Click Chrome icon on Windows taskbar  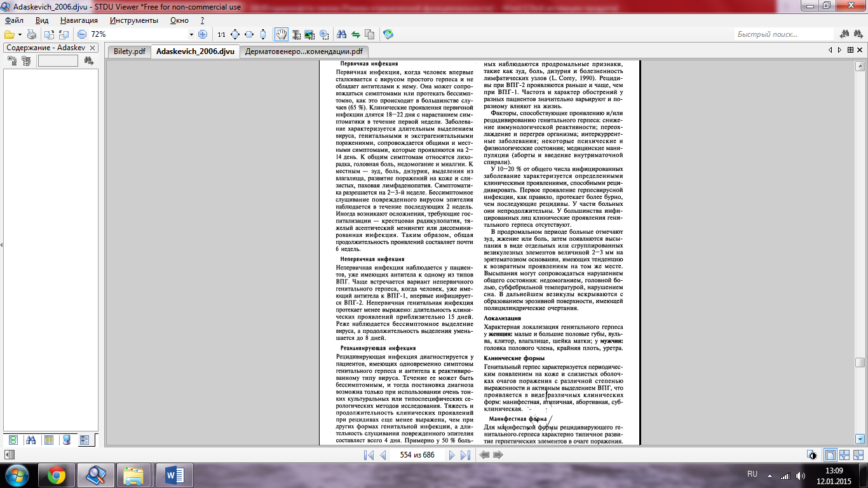click(x=57, y=475)
